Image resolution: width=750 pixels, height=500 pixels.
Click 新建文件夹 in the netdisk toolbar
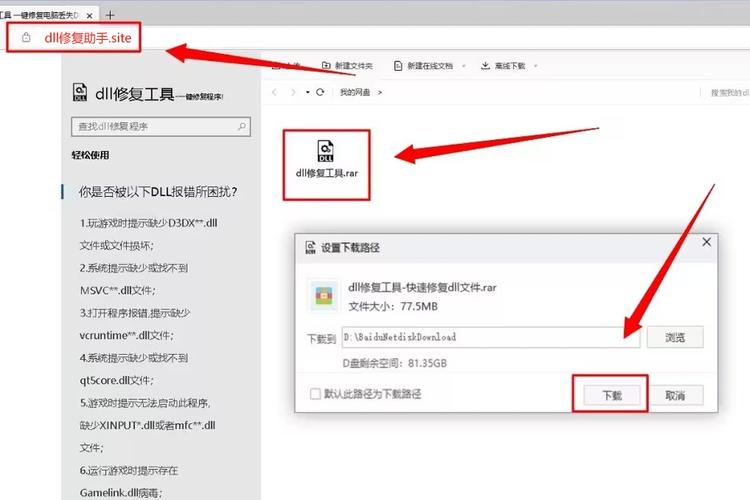348,66
